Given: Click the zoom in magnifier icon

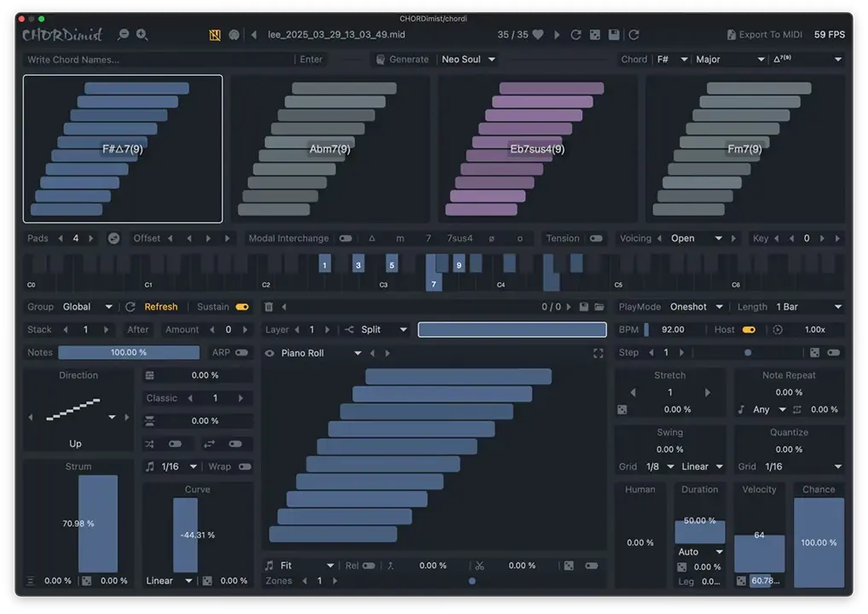Looking at the screenshot, I should click(x=142, y=35).
